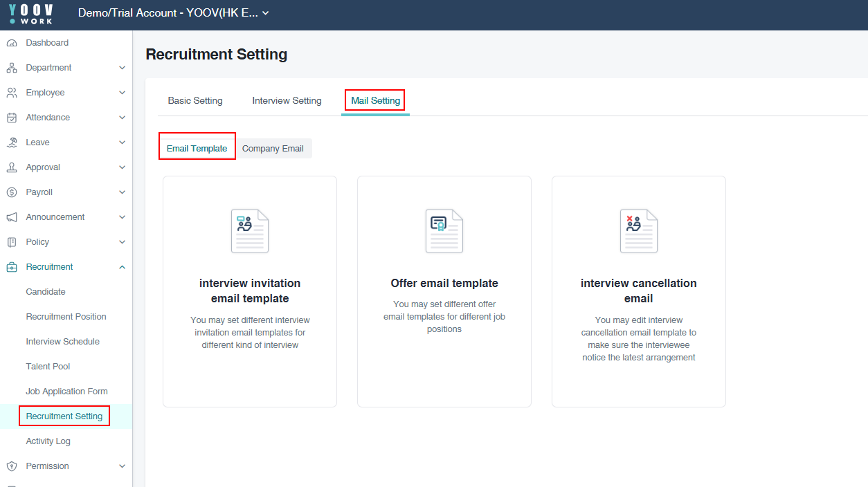Click the interview invitation template document icon
This screenshot has width=868, height=487.
tap(249, 231)
